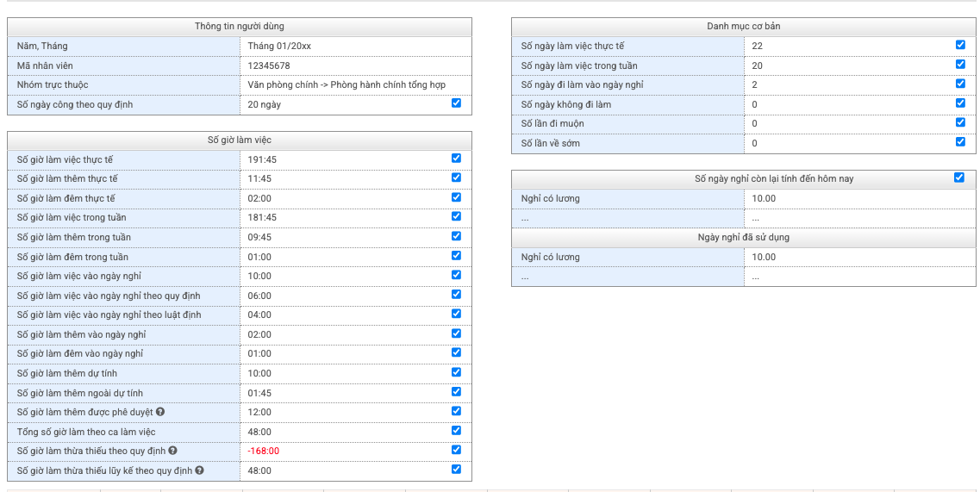Click help icon beside Số giờ làm thừa thiếu theo quy định
The image size is (980, 492).
click(x=173, y=451)
